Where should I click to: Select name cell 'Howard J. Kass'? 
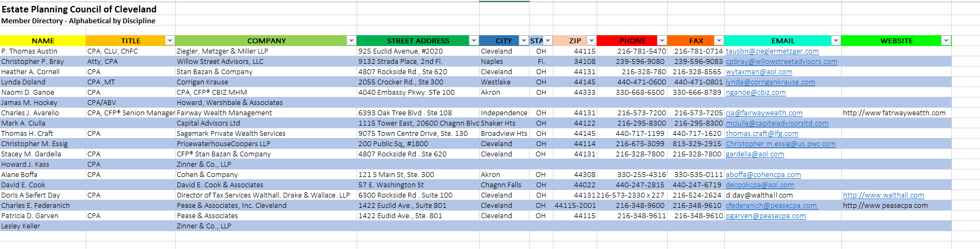[43, 165]
